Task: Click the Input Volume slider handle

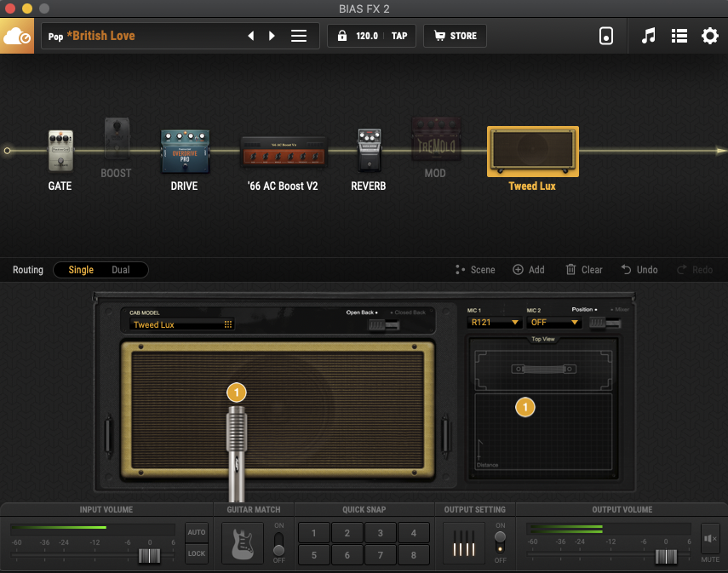Action: click(150, 556)
